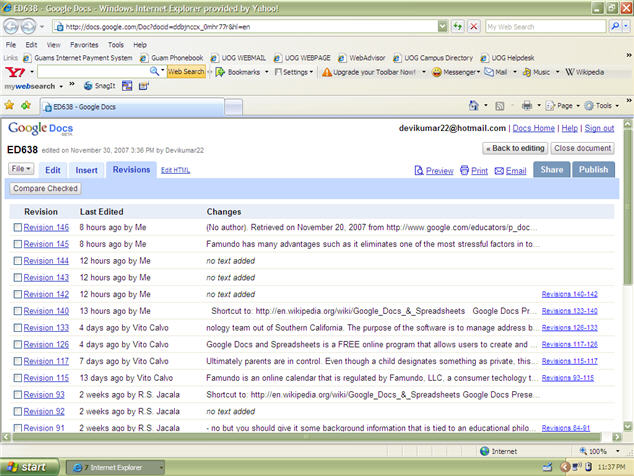Click the horizontal scrollbar right arrow
The height and width of the screenshot is (476, 634).
pyautogui.click(x=617, y=437)
